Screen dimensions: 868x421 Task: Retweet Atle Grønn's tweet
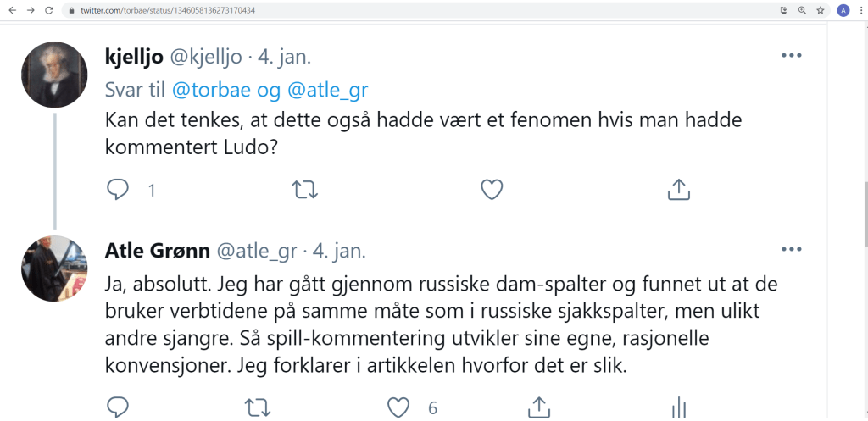click(258, 407)
